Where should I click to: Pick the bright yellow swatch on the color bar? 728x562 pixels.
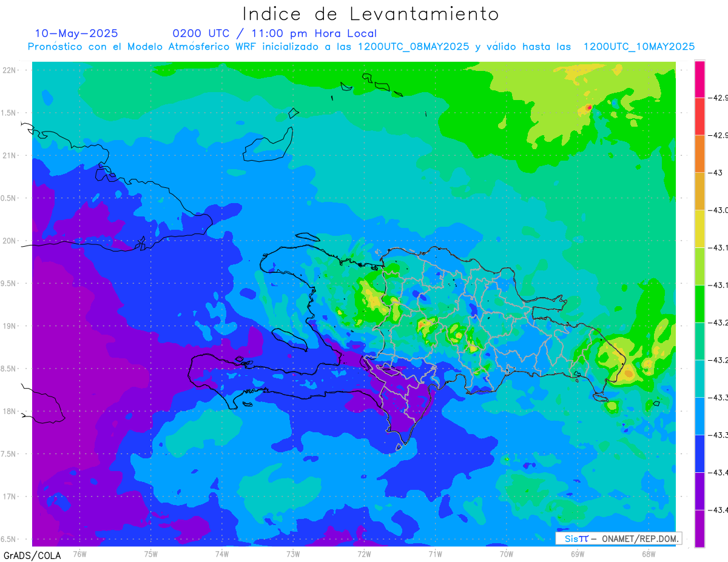click(x=699, y=229)
